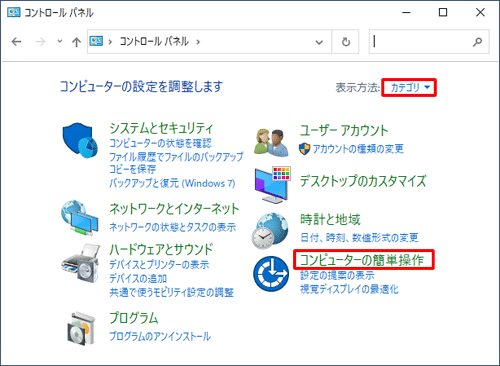Screen dimensions: 500x366
Task: Open システムとセキュリティ category
Action: coord(161,128)
